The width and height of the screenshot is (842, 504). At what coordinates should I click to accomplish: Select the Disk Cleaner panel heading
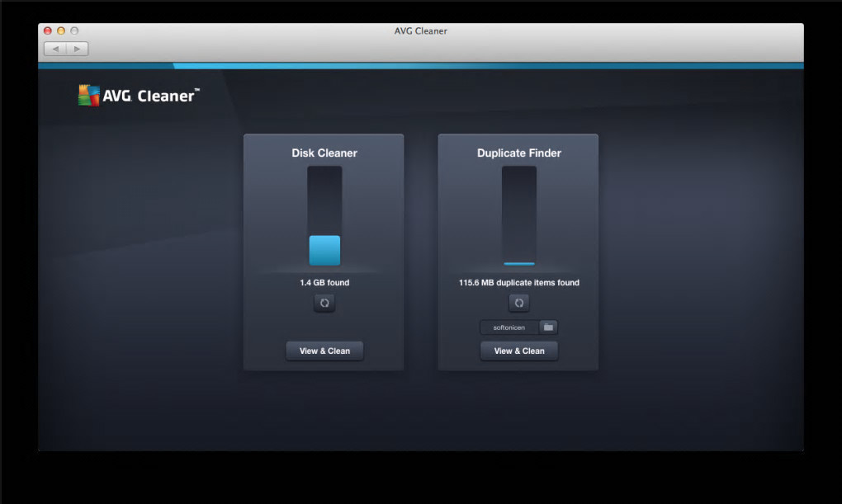coord(324,153)
